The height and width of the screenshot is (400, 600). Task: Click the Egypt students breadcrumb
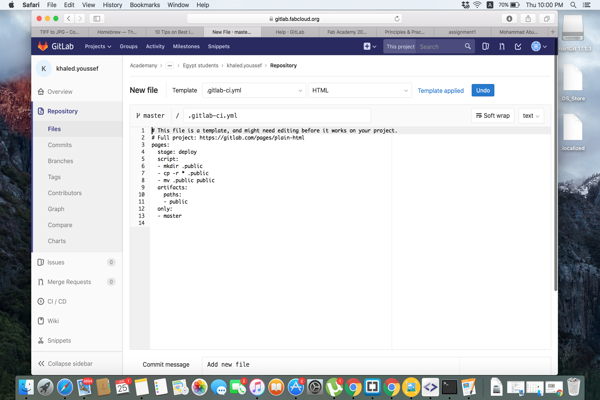pyautogui.click(x=201, y=65)
